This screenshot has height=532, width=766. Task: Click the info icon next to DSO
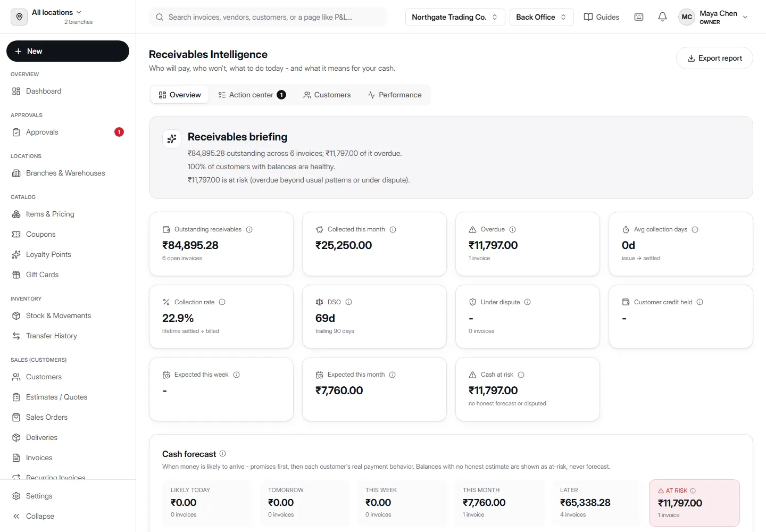click(348, 302)
